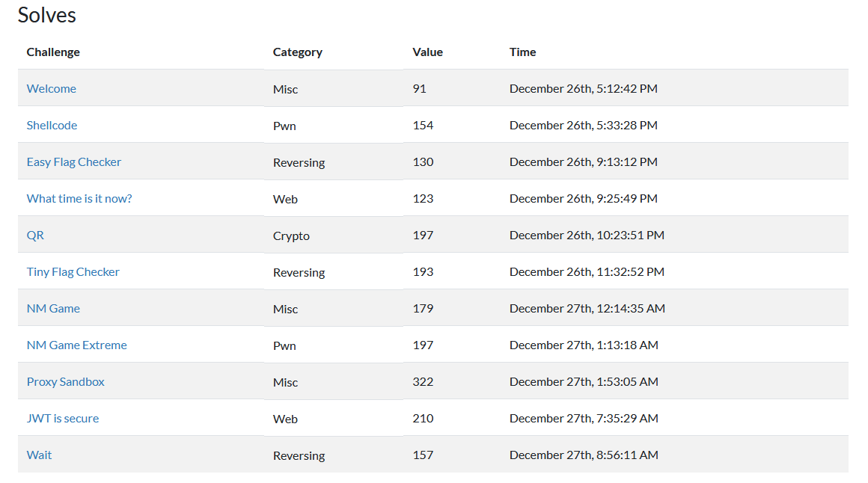Click the NM Game challenge link

53,308
